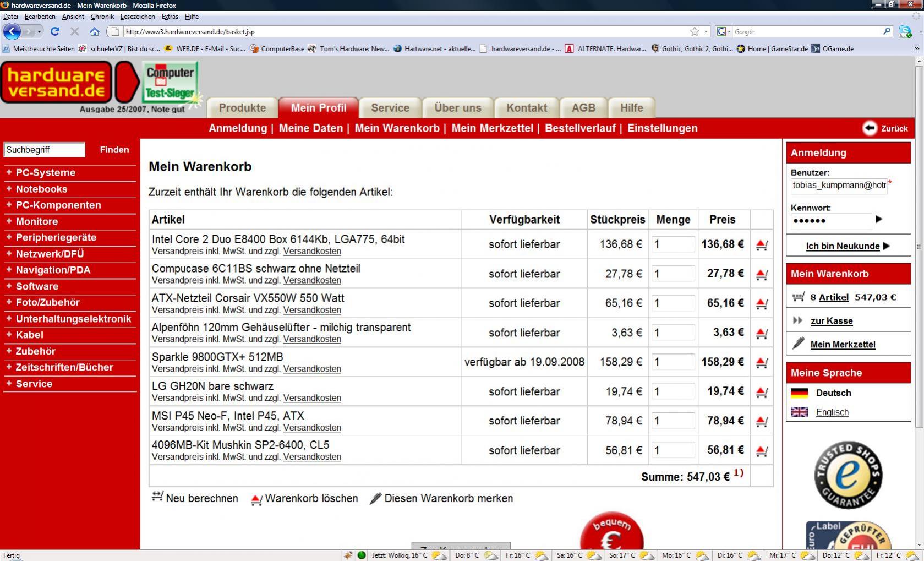Expand the Peripheriegeräte category
This screenshot has width=924, height=561.
(x=56, y=237)
